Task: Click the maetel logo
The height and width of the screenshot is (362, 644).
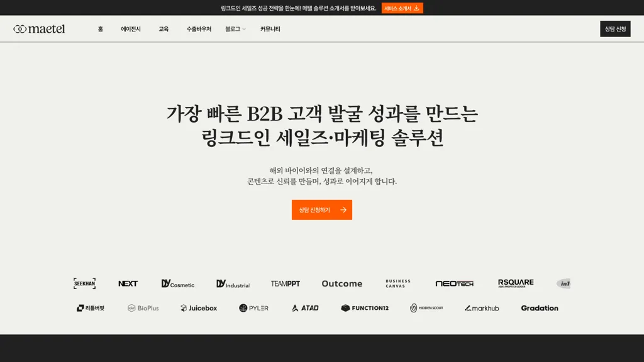Action: (39, 29)
